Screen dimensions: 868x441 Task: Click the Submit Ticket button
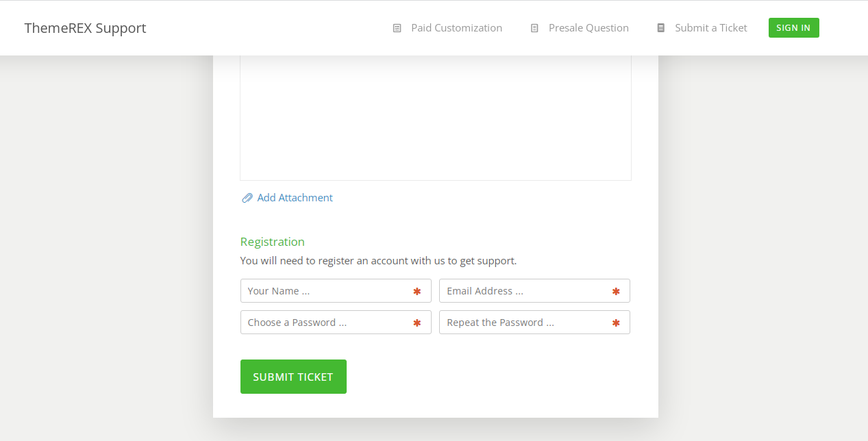[293, 377]
